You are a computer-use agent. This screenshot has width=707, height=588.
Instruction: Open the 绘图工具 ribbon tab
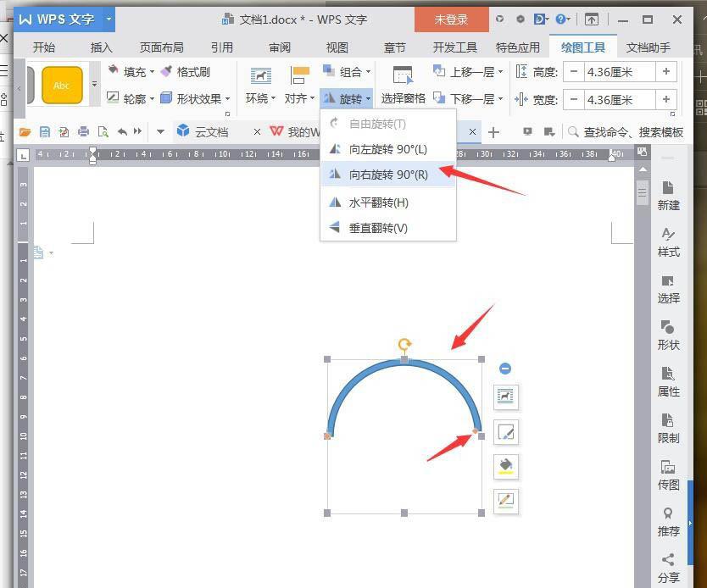[x=583, y=47]
